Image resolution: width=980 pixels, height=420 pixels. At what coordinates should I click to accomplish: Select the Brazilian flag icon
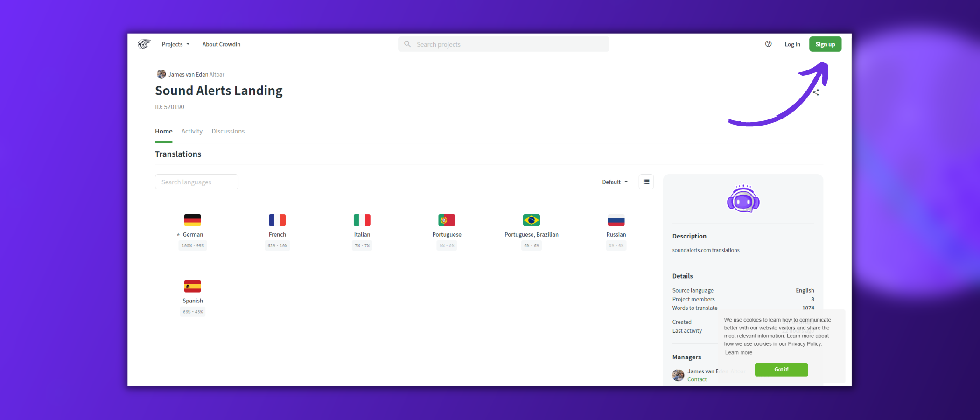pyautogui.click(x=532, y=220)
